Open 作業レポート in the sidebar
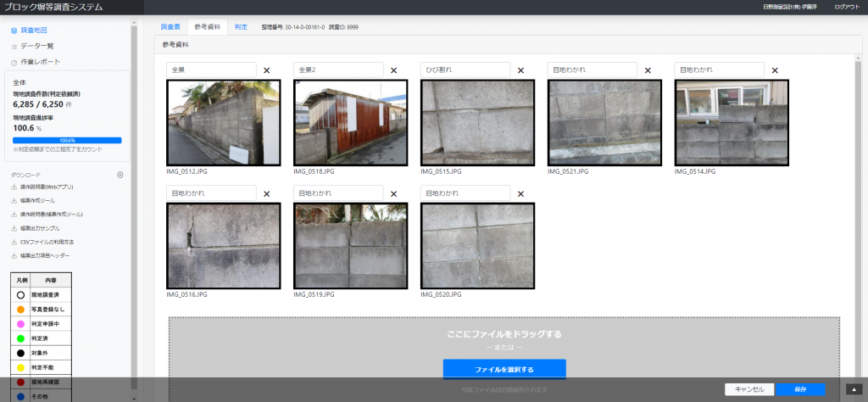 40,62
